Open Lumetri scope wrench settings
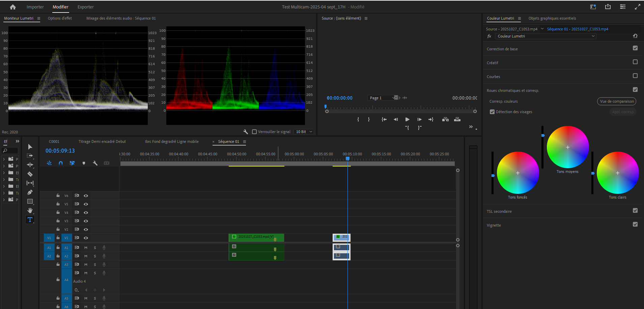 246,132
